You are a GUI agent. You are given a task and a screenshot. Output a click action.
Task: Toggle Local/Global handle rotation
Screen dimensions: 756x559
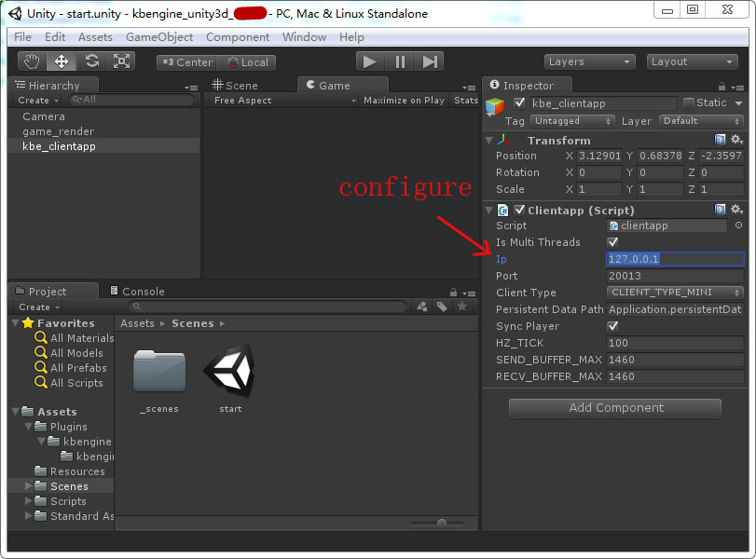pos(247,62)
